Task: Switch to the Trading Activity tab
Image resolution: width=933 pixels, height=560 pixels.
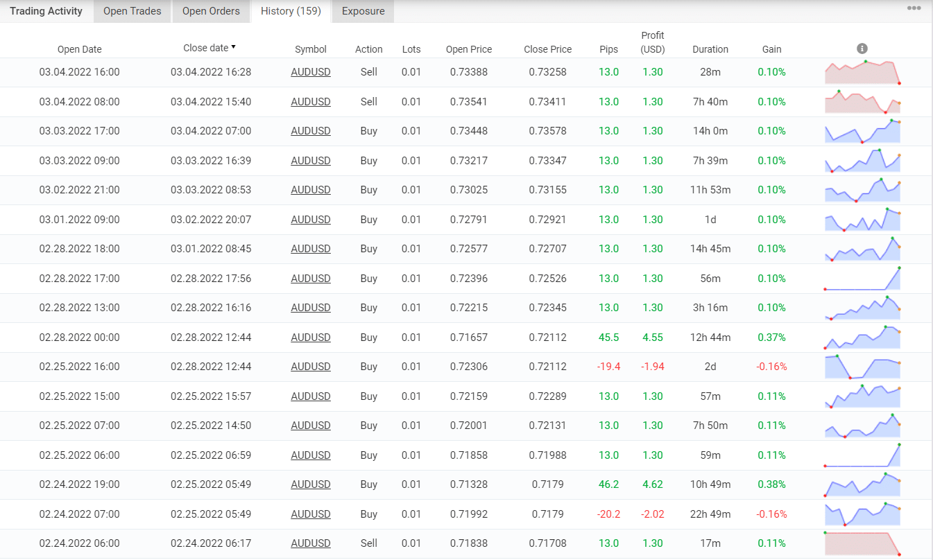Action: (x=46, y=11)
